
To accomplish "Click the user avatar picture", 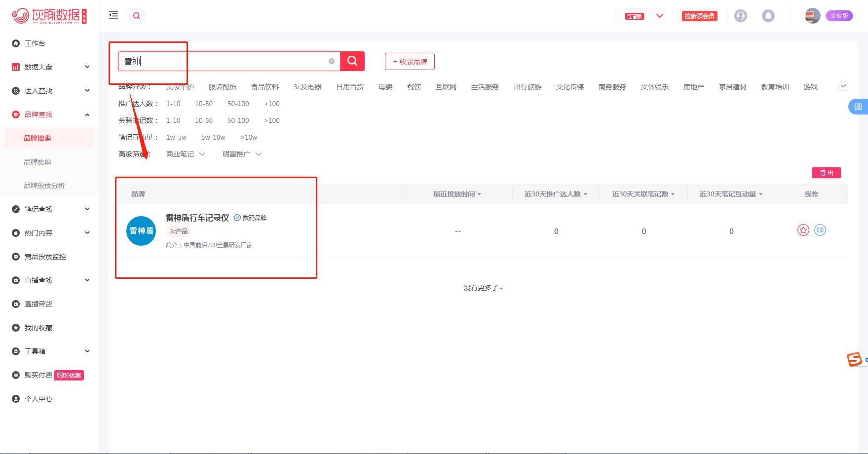I will (812, 16).
